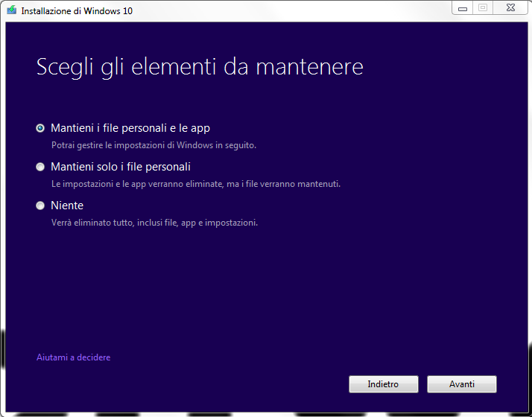The height and width of the screenshot is (417, 532).
Task: Click the Avanti button to continue
Action: point(462,384)
